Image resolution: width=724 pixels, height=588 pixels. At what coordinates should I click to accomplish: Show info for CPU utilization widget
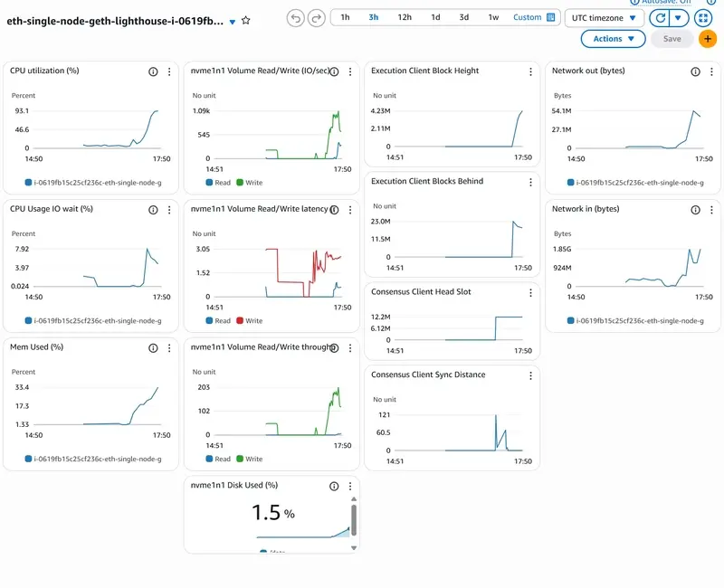click(x=153, y=71)
